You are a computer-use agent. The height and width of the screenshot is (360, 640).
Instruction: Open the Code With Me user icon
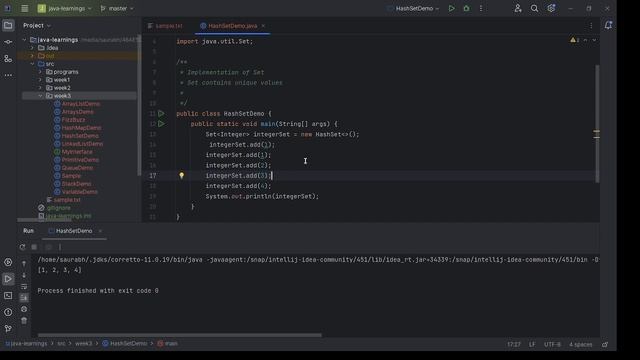518,8
